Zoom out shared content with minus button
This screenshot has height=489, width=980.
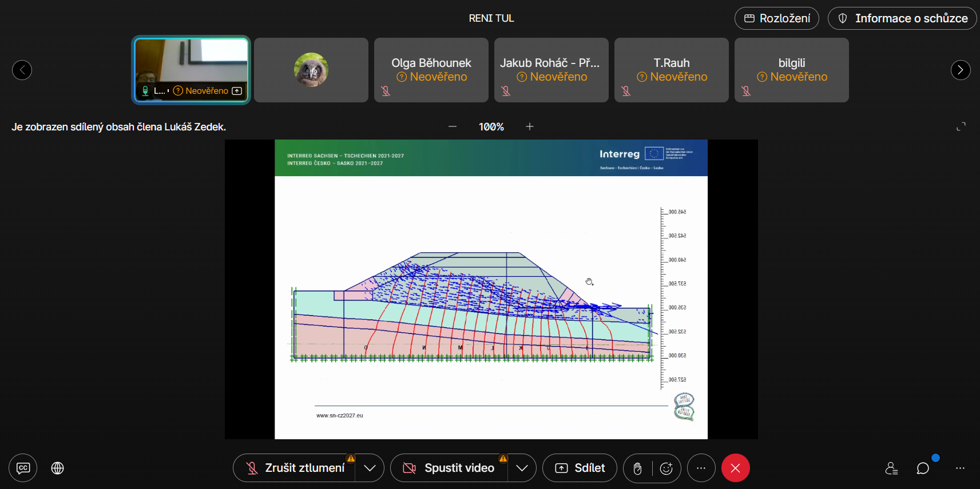coord(453,126)
